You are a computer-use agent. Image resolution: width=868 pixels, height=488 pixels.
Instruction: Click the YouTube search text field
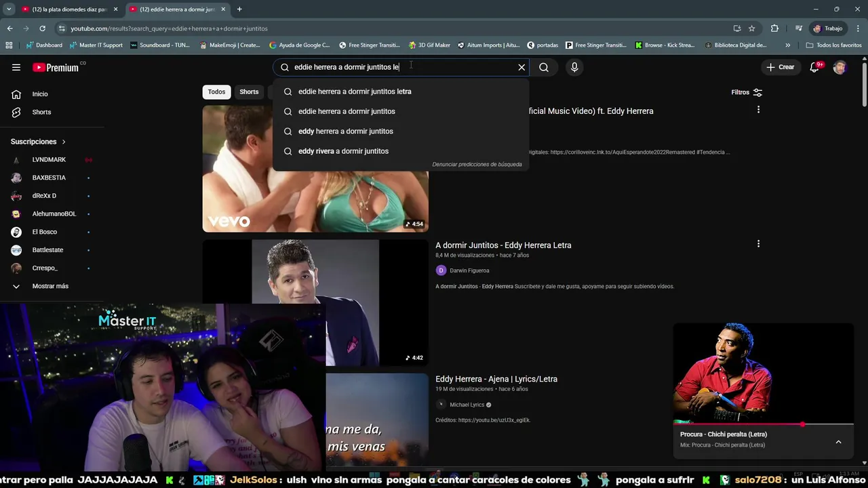click(x=400, y=67)
